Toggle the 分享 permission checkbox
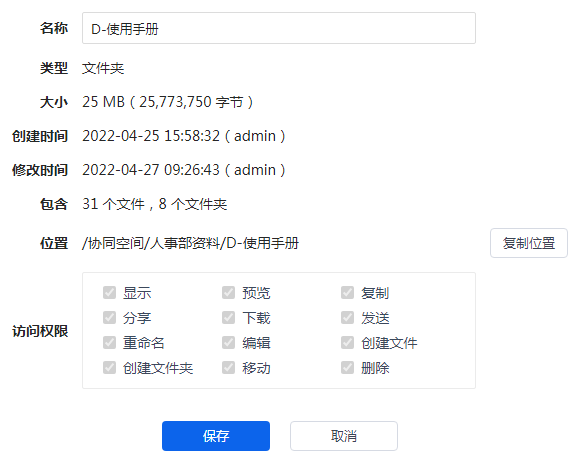Image resolution: width=582 pixels, height=468 pixels. 109,318
